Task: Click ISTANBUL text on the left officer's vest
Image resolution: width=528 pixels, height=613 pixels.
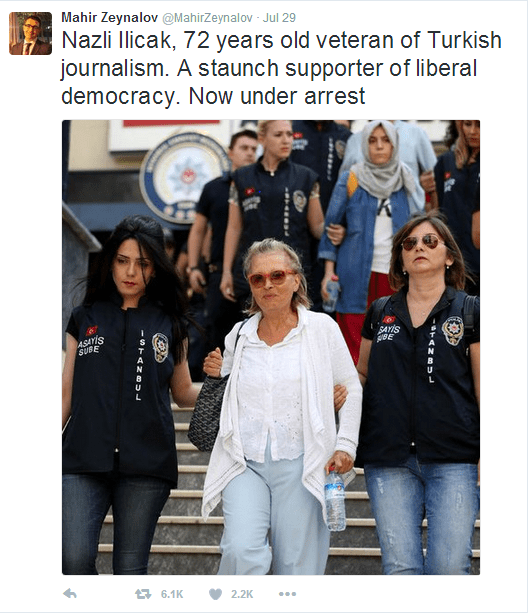Action: pos(140,365)
